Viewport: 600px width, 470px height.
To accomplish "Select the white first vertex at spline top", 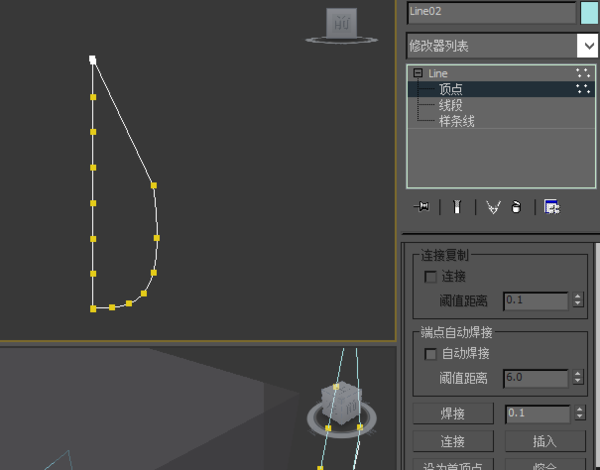I will (x=92, y=60).
